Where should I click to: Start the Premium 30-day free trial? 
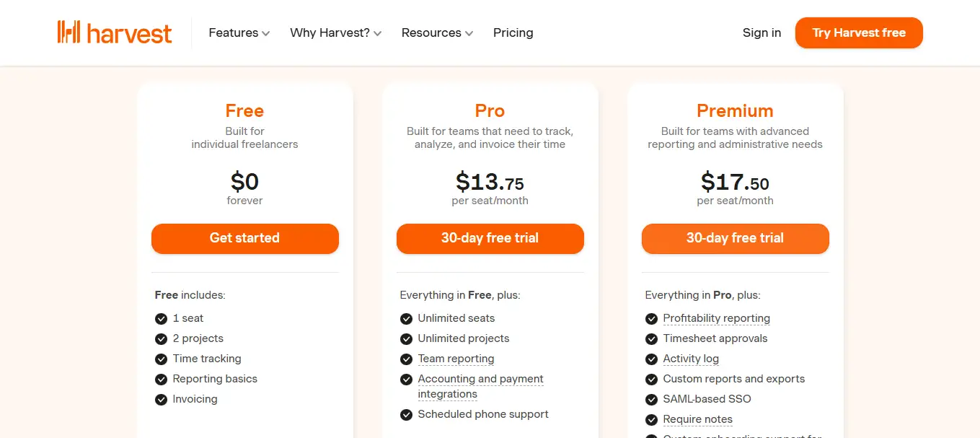(x=735, y=238)
